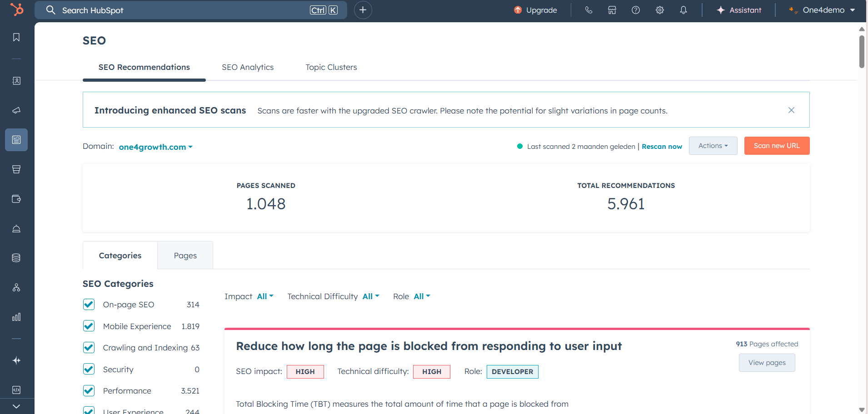Viewport: 868px width, 414px height.
Task: Click the help question mark icon
Action: 636,10
